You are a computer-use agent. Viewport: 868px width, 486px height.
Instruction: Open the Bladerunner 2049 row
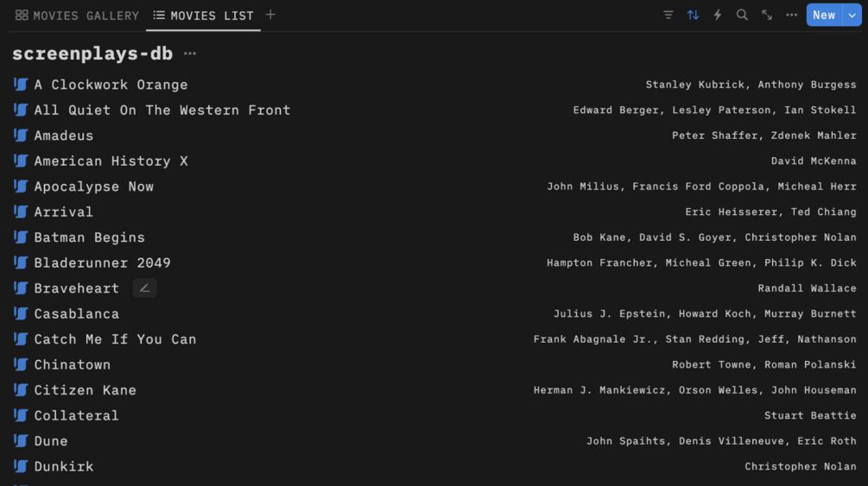[x=102, y=263]
